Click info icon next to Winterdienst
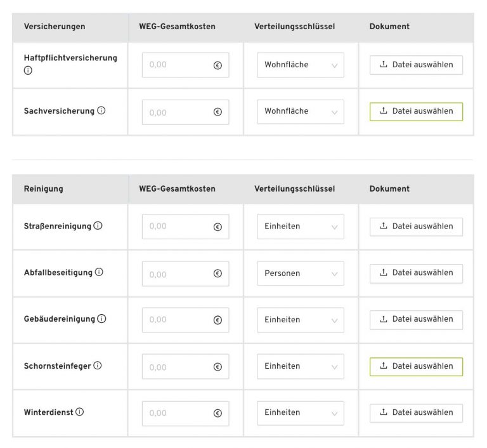The width and height of the screenshot is (487, 448). [79, 412]
